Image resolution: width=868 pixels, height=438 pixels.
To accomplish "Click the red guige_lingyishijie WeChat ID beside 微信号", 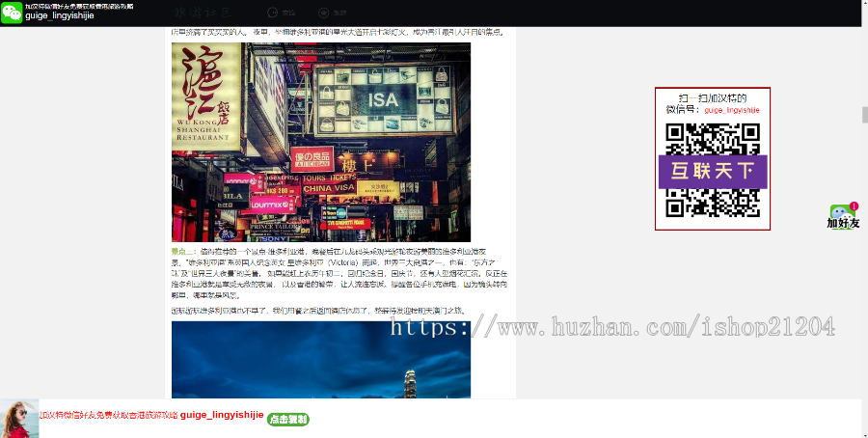I will pos(732,110).
